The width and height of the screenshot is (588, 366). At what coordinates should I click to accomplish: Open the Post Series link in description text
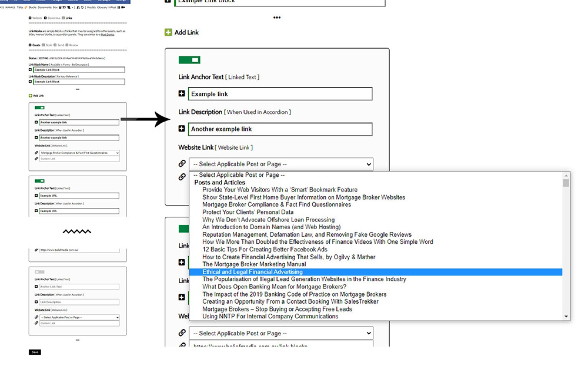[108, 34]
